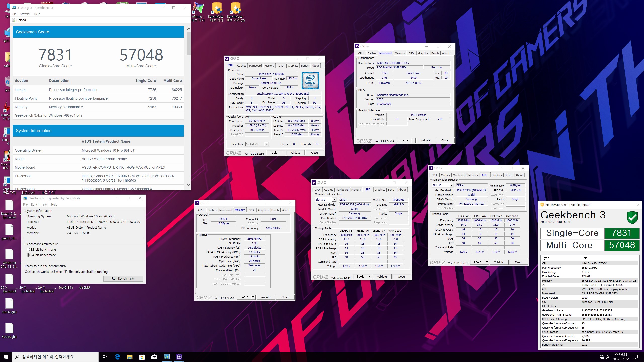Image resolution: width=644 pixels, height=362 pixels.
Task: Expand the Socket #1 selection dropdown
Action: point(266,144)
